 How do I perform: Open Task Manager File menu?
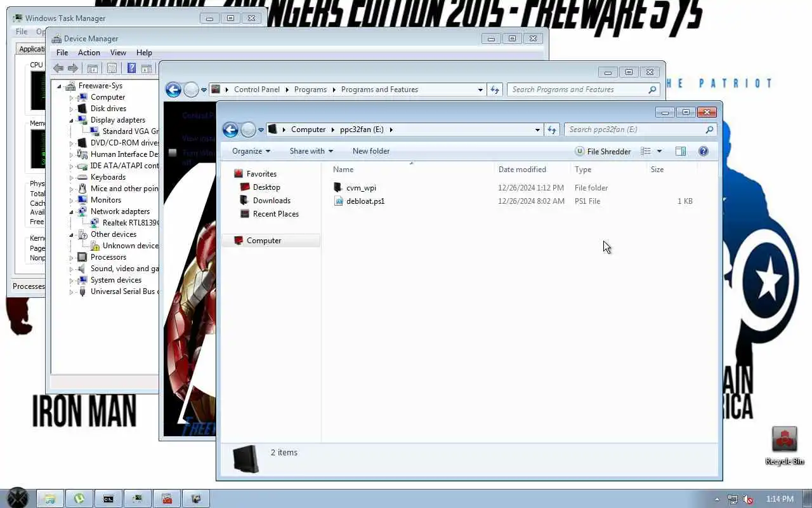coord(22,32)
